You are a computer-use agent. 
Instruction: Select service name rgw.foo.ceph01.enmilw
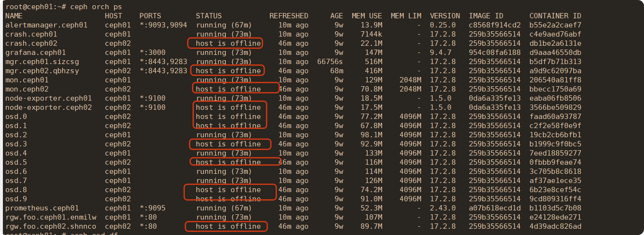(51, 217)
